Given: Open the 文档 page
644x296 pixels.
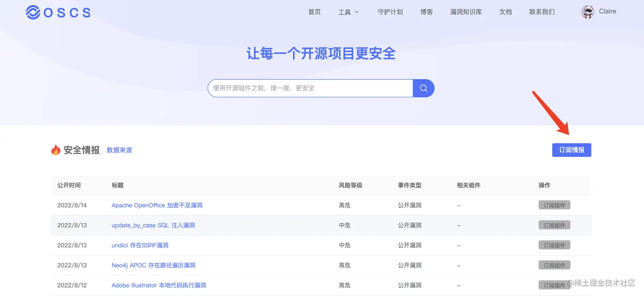Looking at the screenshot, I should (505, 12).
